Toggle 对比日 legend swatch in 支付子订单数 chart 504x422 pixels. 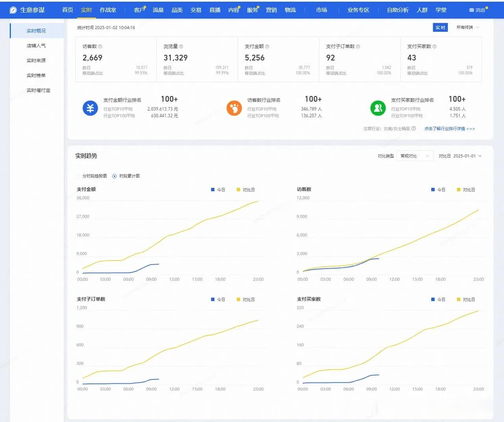[x=238, y=300]
